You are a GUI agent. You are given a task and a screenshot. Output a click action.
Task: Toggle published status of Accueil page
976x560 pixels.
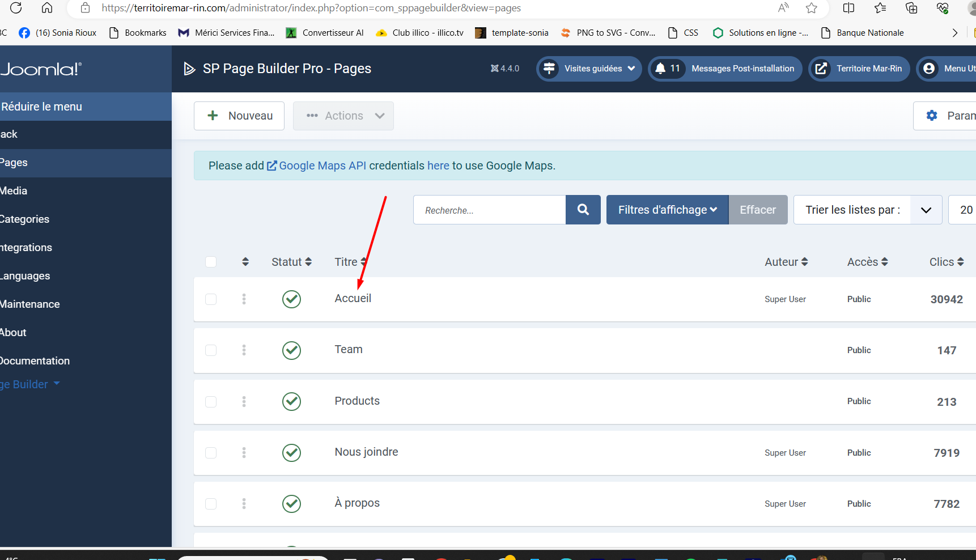[291, 299]
